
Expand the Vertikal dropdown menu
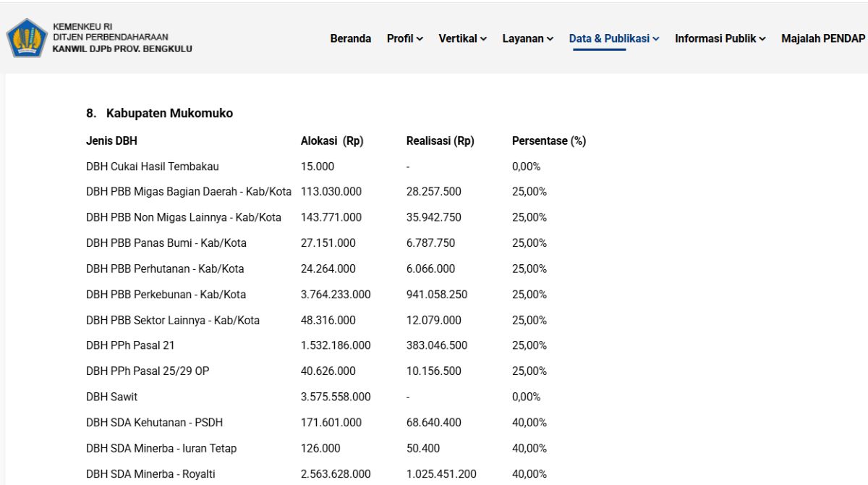(x=463, y=38)
